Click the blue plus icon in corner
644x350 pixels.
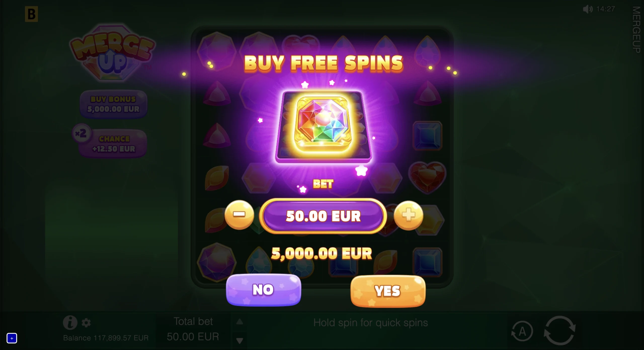tap(12, 338)
